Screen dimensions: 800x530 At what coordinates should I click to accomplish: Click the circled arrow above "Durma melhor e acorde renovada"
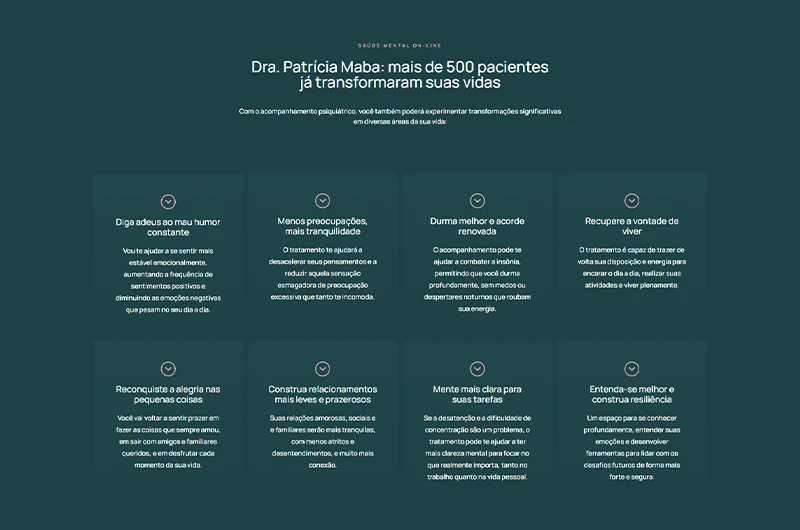point(477,201)
